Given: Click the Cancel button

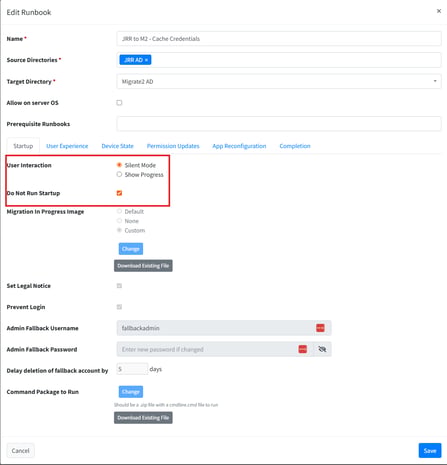Looking at the screenshot, I should coord(20,451).
